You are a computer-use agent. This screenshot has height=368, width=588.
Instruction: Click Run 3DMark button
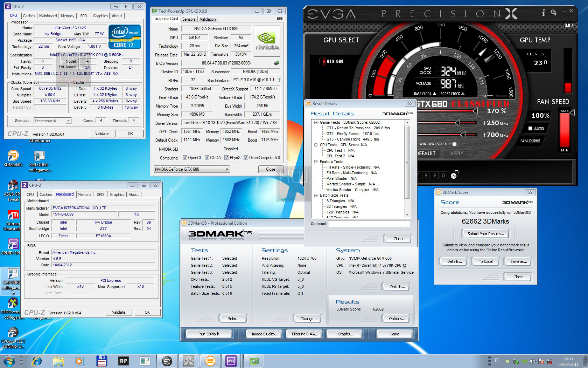(x=209, y=334)
